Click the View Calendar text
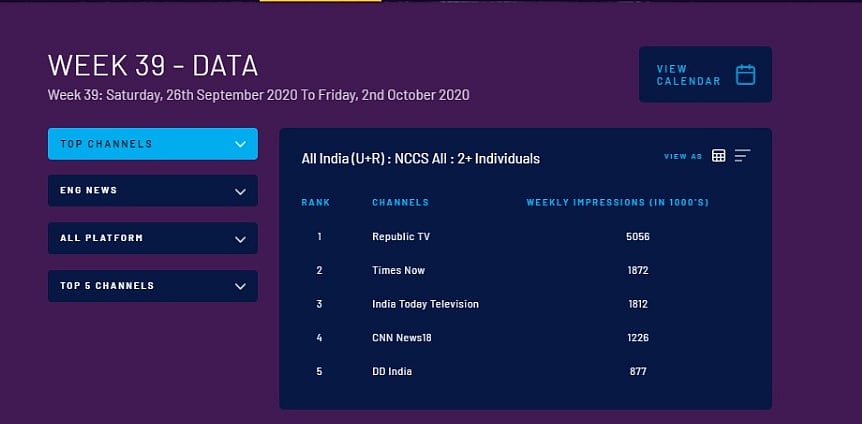The width and height of the screenshot is (862, 424). 688,75
